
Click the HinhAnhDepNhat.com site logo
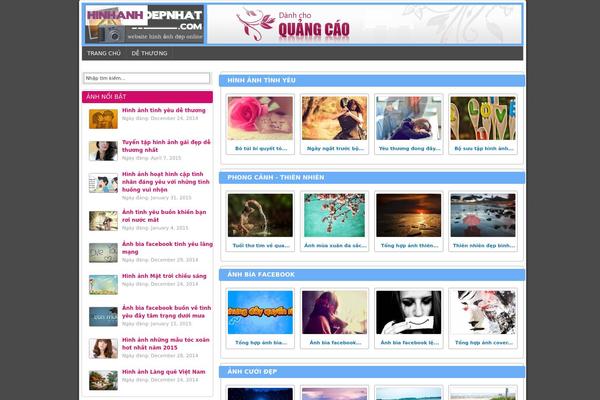[x=144, y=24]
